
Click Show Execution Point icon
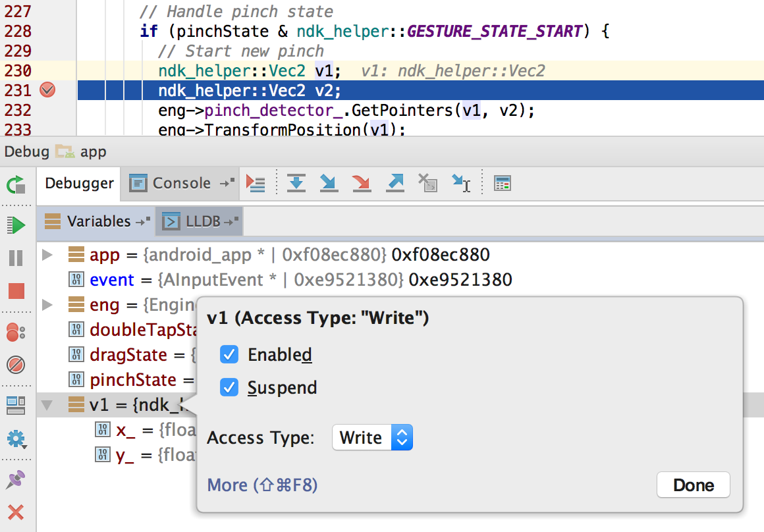[255, 183]
